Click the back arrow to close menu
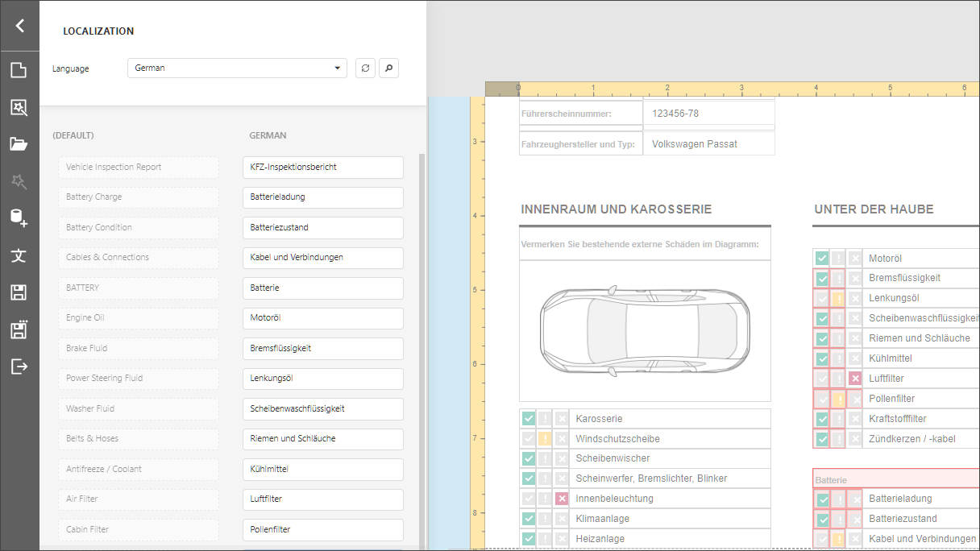Screen dimensions: 980x551 19,26
